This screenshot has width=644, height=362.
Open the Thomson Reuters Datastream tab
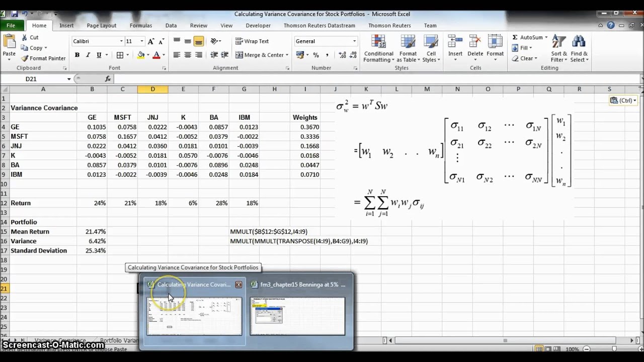pyautogui.click(x=319, y=26)
